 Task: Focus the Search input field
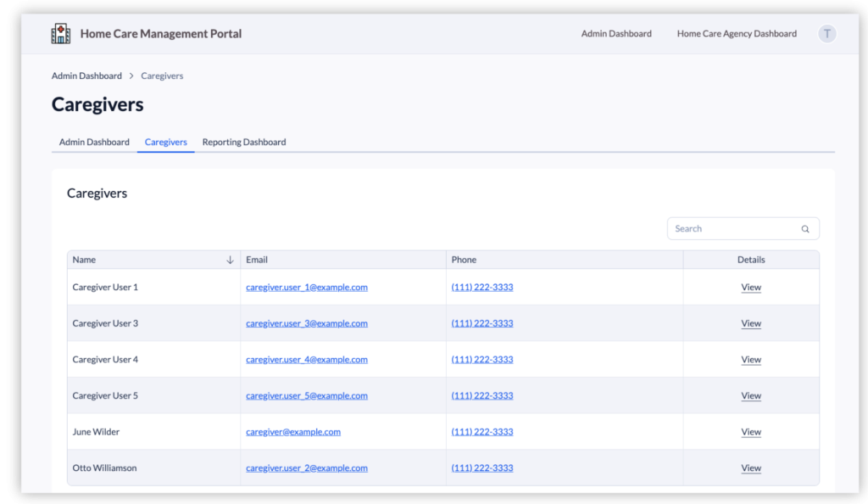click(x=743, y=229)
